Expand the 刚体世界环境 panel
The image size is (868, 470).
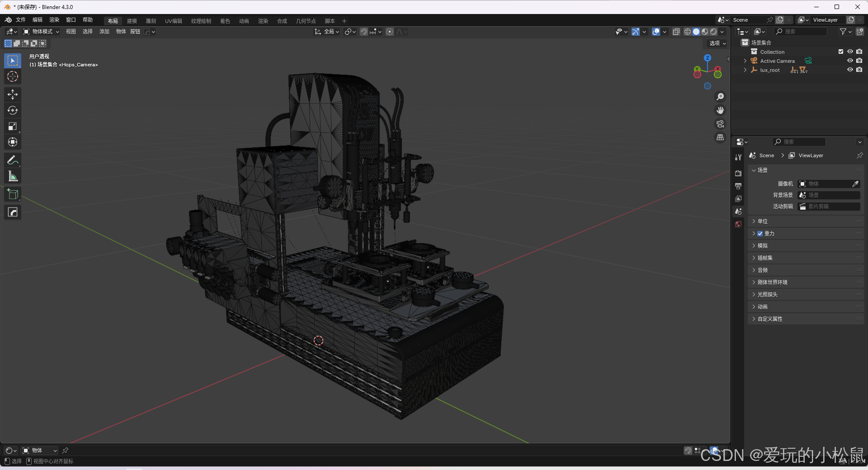(x=806, y=282)
